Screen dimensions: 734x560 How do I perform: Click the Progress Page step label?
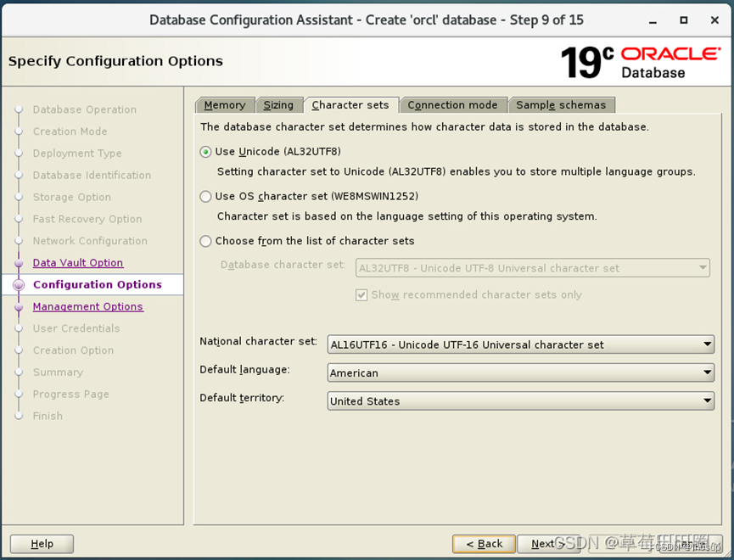coord(70,395)
